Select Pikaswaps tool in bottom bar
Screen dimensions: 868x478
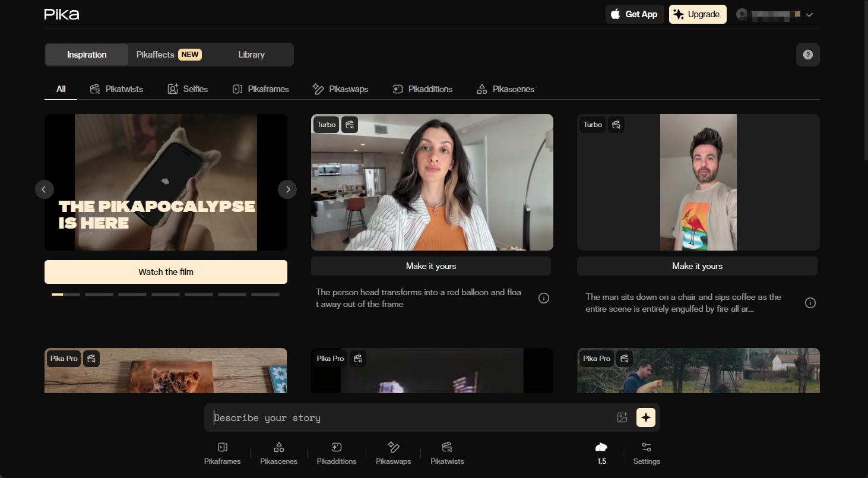point(393,453)
